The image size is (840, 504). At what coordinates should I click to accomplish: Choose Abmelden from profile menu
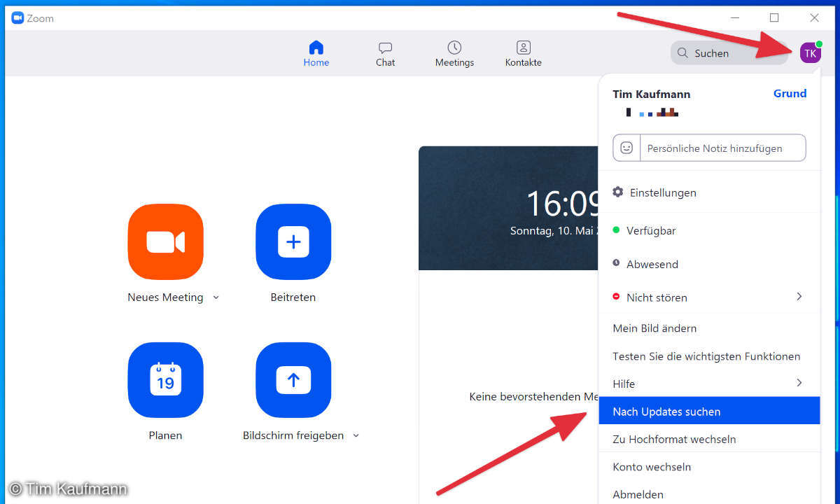(709, 493)
